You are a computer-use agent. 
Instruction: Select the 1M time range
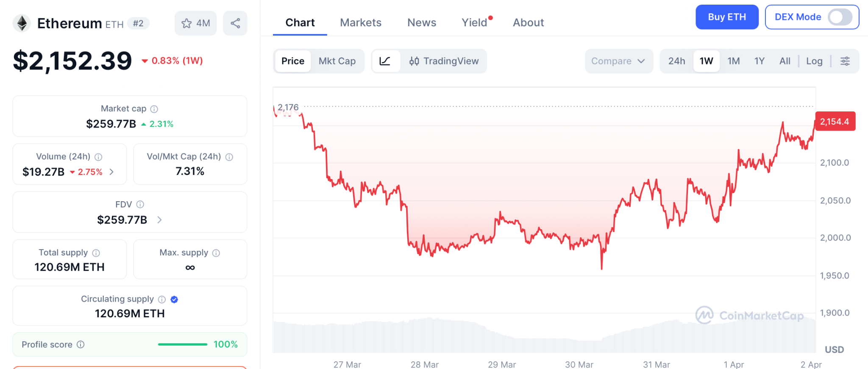(734, 61)
